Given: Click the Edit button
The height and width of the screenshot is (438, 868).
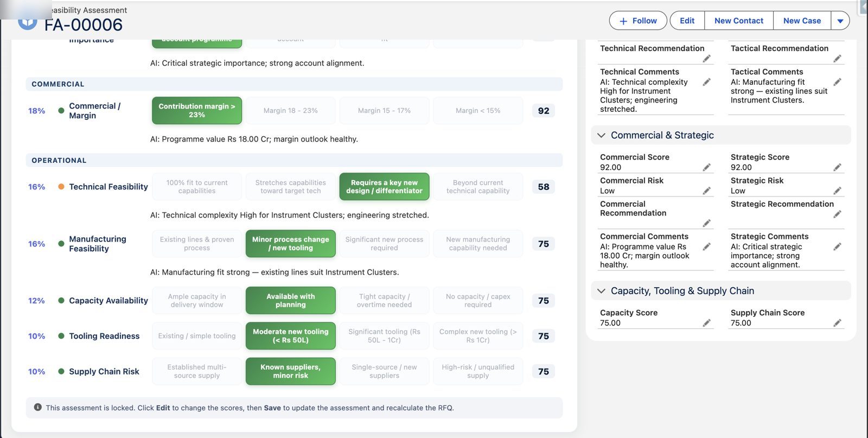Looking at the screenshot, I should [687, 21].
